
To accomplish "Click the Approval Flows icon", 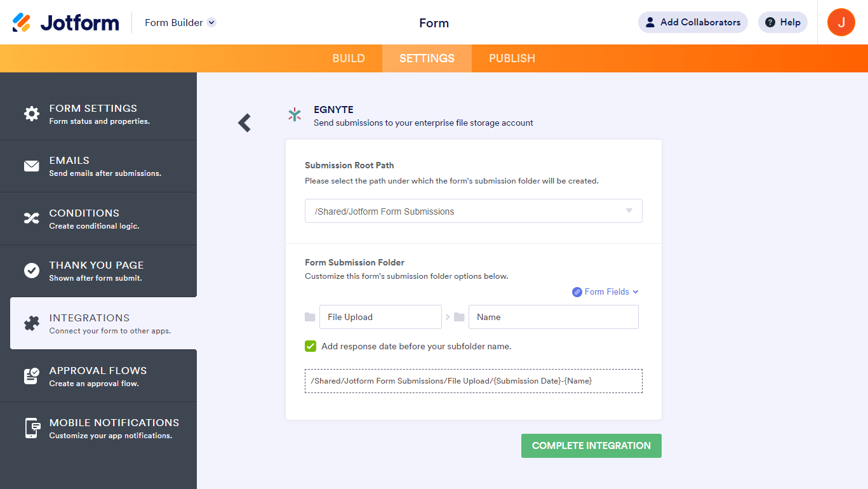I will (x=31, y=376).
